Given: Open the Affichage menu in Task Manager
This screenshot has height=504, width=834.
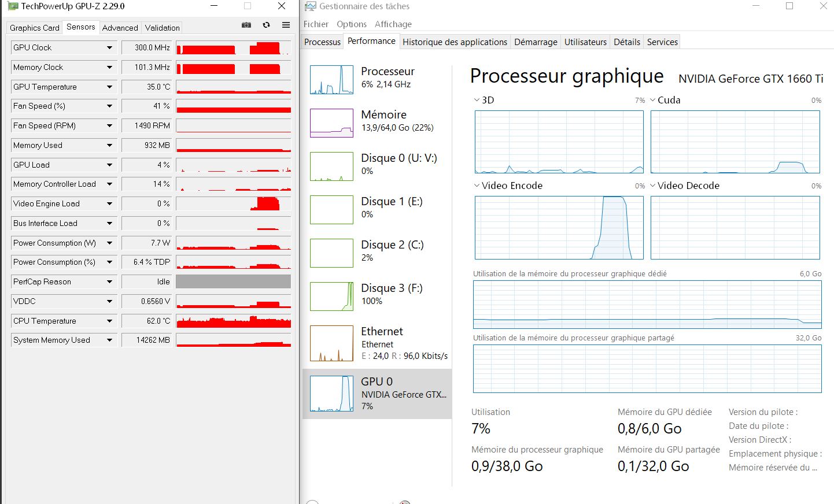Looking at the screenshot, I should 393,24.
